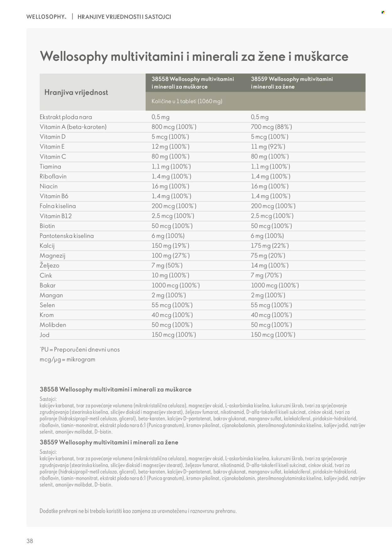The height and width of the screenshot is (556, 392).
Task: Select the 175 mg (22%) Kalcij value
Action: coord(270,246)
